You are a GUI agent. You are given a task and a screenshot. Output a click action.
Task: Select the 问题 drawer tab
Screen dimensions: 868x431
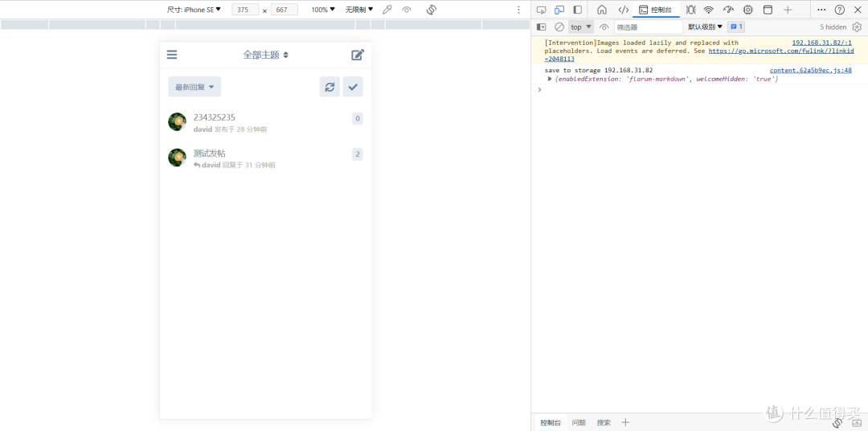579,423
